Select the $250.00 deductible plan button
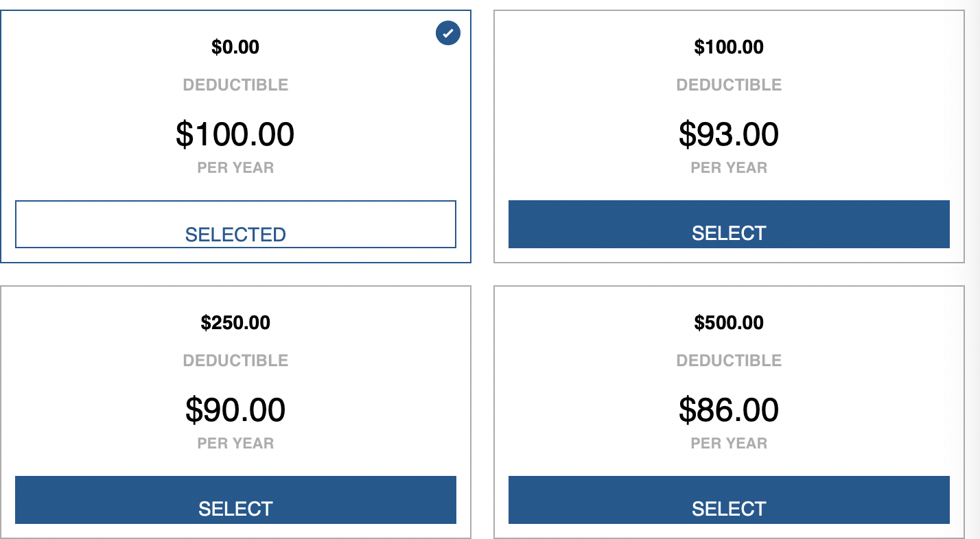The height and width of the screenshot is (539, 980). pyautogui.click(x=235, y=500)
